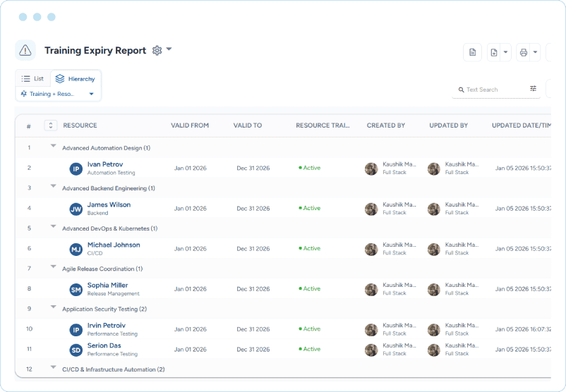
Task: Click Updated By photo in Michael Johnson row
Action: coord(434,250)
